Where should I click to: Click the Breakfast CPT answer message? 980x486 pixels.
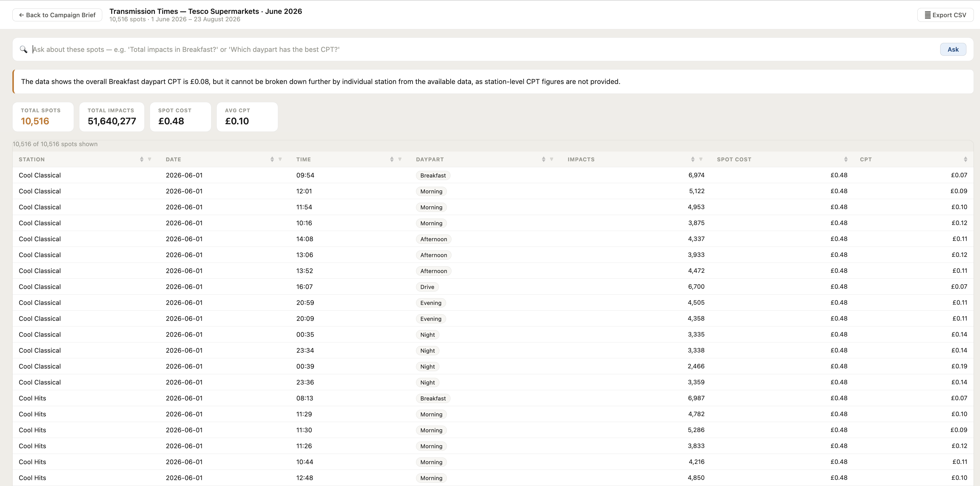click(493, 81)
